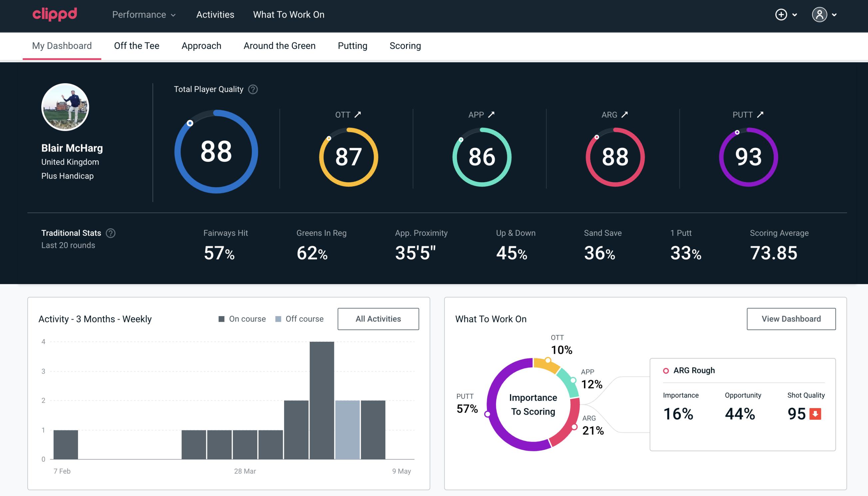868x496 pixels.
Task: Click the user profile account icon
Action: tap(819, 15)
